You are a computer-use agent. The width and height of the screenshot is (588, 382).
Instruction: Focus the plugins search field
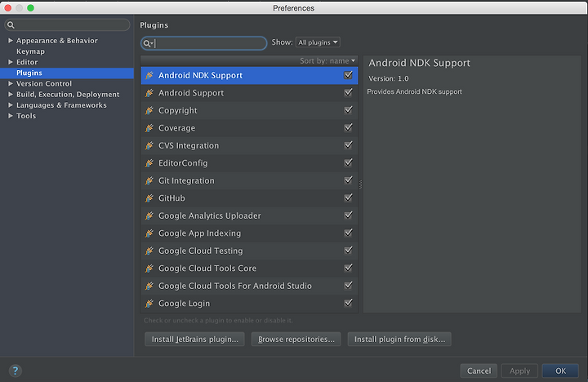click(203, 43)
